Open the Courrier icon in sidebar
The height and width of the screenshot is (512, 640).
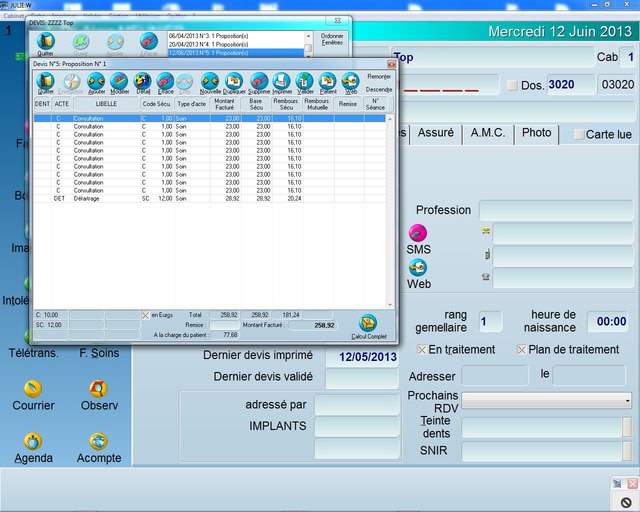[x=33, y=388]
